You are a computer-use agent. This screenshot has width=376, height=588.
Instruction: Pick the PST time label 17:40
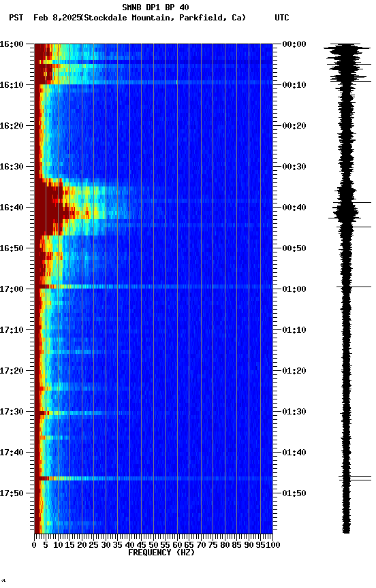(12, 453)
